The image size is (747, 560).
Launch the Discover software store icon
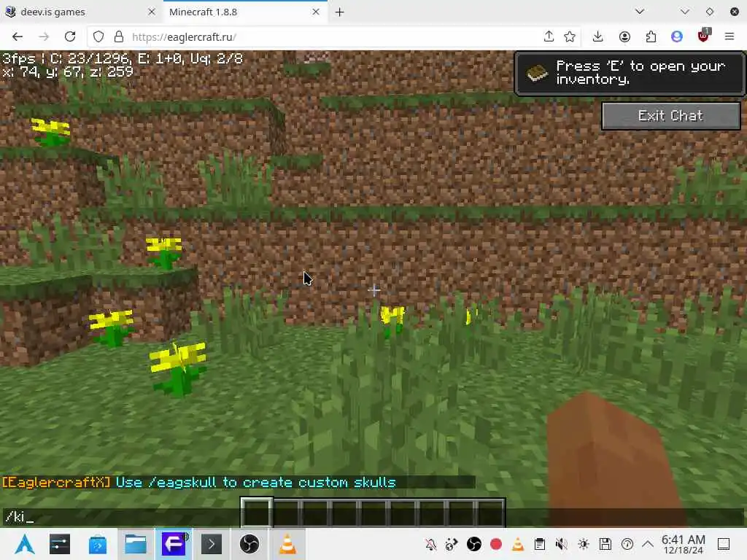[98, 544]
